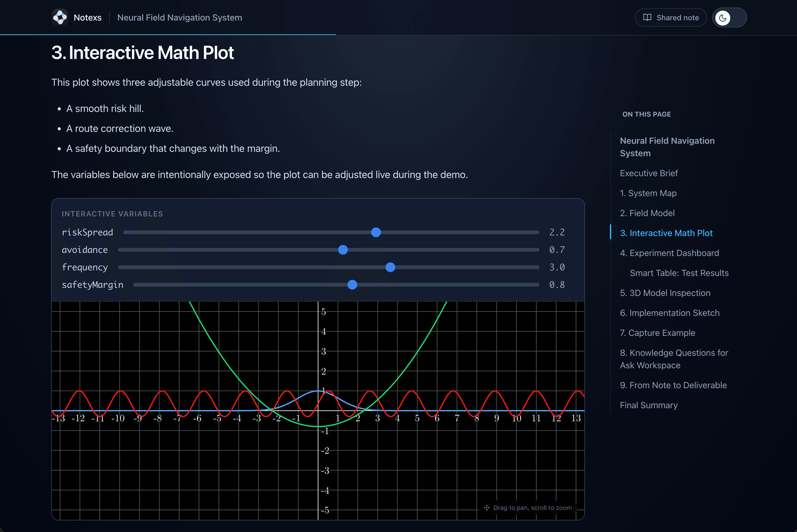Screen dimensions: 797x532
Task: Click the book icon in Shared note
Action: tap(647, 17)
